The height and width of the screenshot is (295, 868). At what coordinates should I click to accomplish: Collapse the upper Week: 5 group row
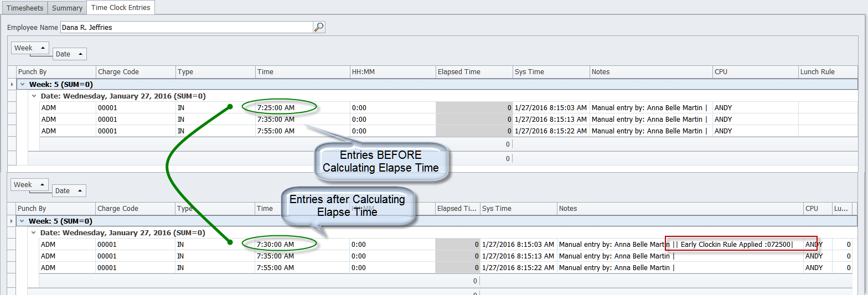[x=23, y=84]
